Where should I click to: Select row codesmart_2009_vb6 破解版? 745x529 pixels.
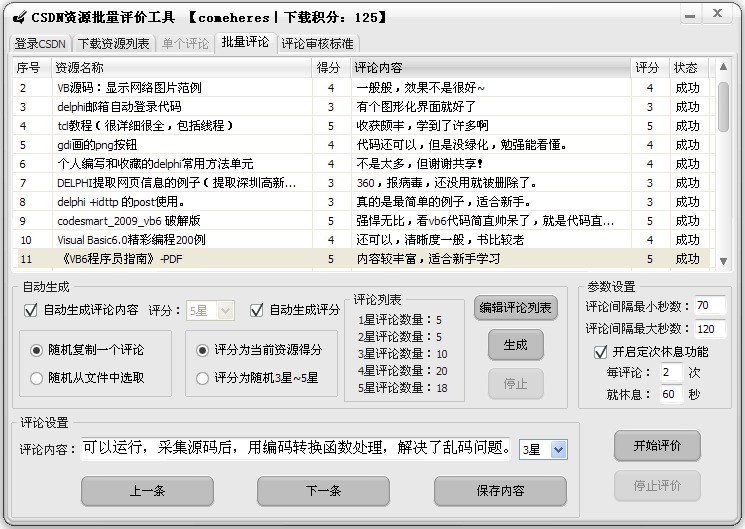361,221
